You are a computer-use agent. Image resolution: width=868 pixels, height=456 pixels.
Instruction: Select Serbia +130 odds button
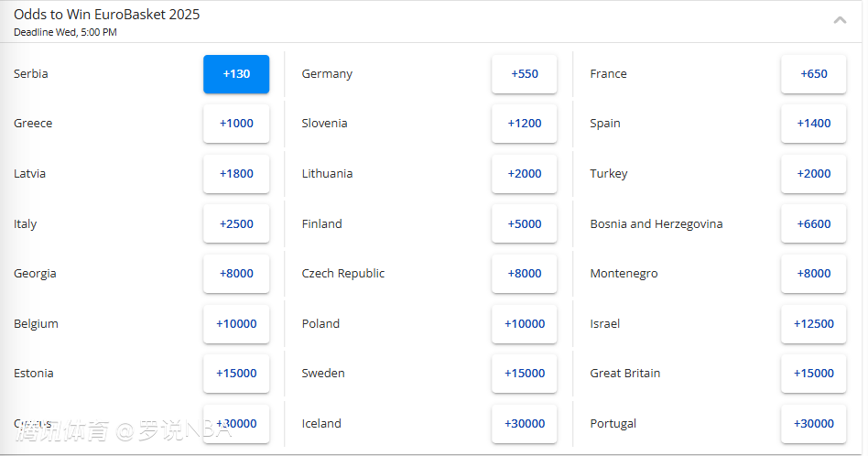pos(236,74)
